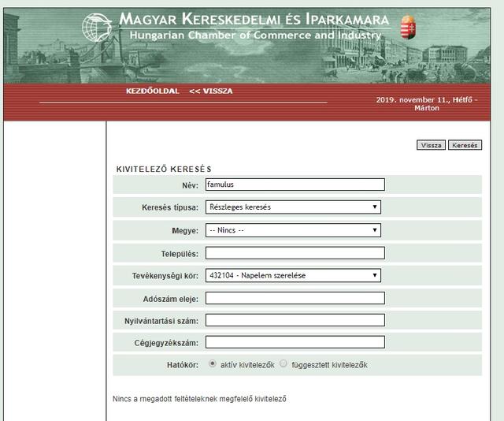
Task: Click into the Cégjegyzékszám field
Action: click(x=295, y=342)
